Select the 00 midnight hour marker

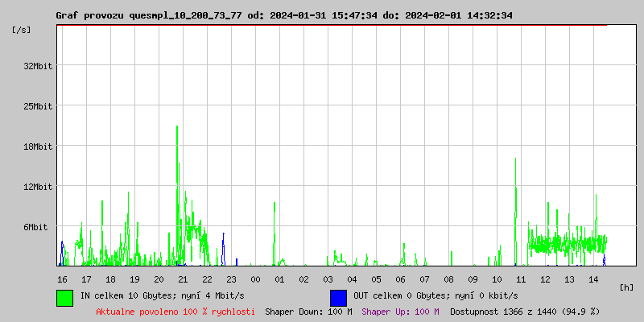click(x=255, y=279)
